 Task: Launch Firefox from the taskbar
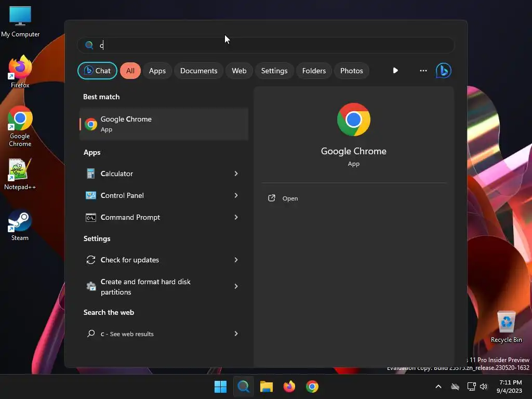289,387
